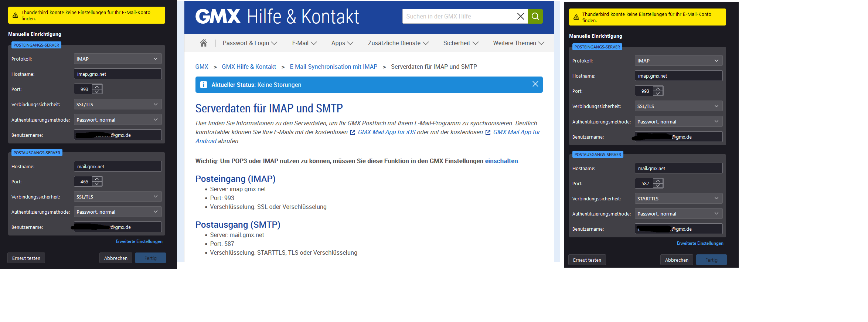The image size is (868, 322).
Task: Click the external link icon before Android app
Action: [488, 132]
